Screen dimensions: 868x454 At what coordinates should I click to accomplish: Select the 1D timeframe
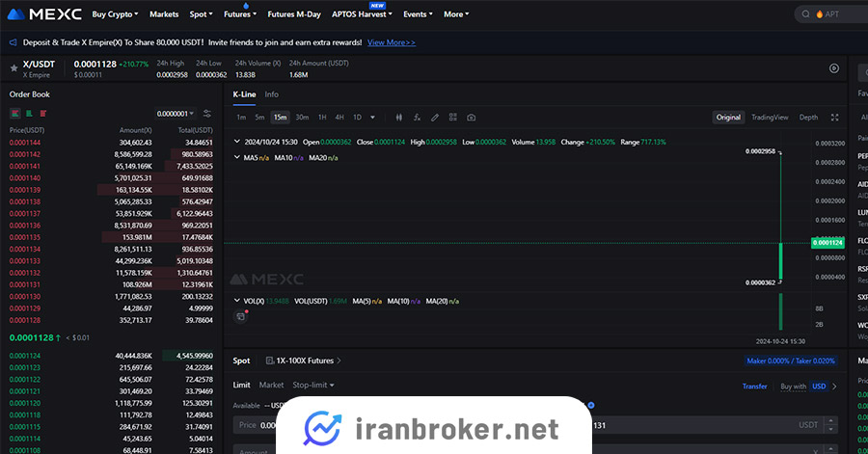click(x=357, y=118)
